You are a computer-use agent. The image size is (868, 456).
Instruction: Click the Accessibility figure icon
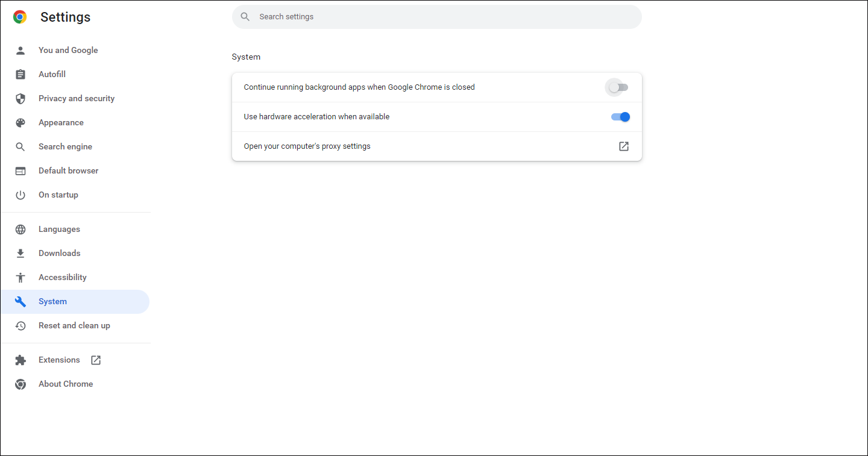[20, 278]
